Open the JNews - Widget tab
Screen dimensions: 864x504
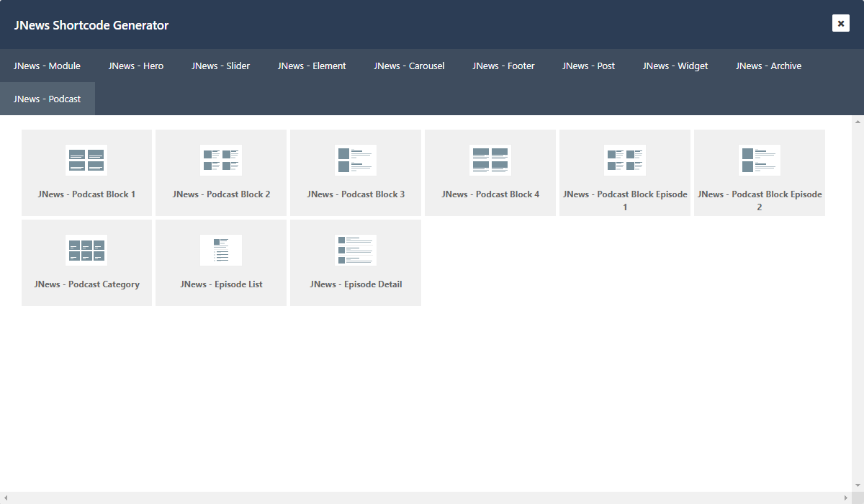tap(675, 66)
